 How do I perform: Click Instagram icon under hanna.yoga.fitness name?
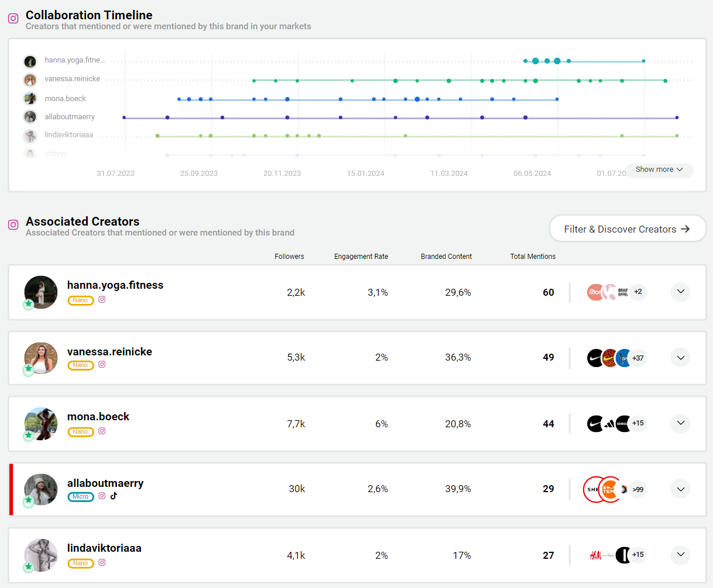click(x=102, y=299)
